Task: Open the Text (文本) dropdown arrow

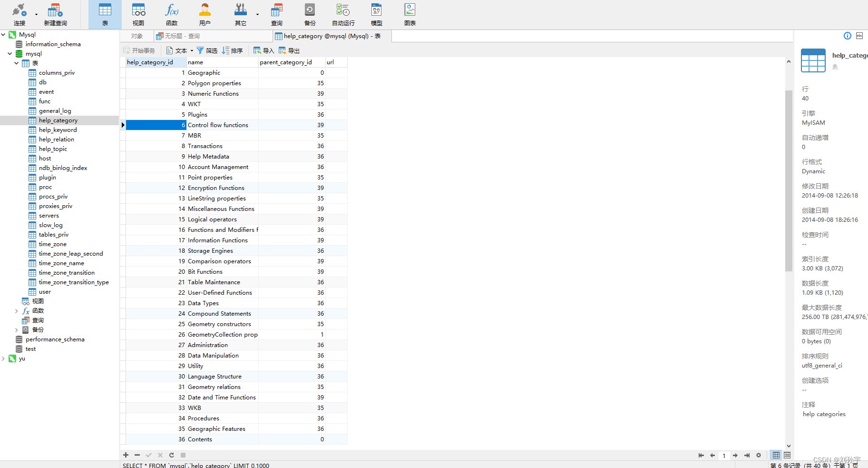Action: [192, 50]
